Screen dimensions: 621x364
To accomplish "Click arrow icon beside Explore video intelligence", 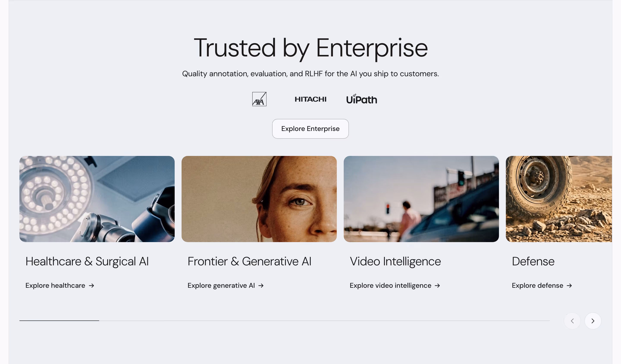I will 438,285.
